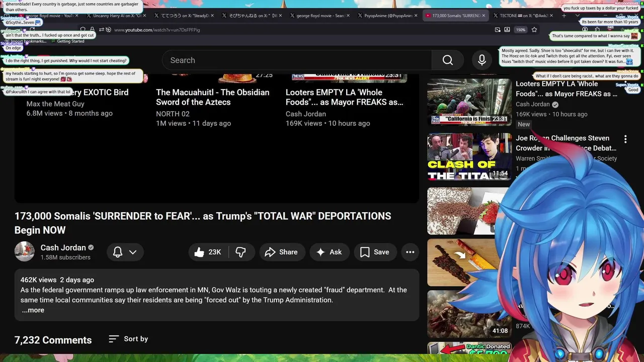Open end-screen video The Macuahuitl Obsidian Sword
This screenshot has height=362, width=644.
pos(213,97)
